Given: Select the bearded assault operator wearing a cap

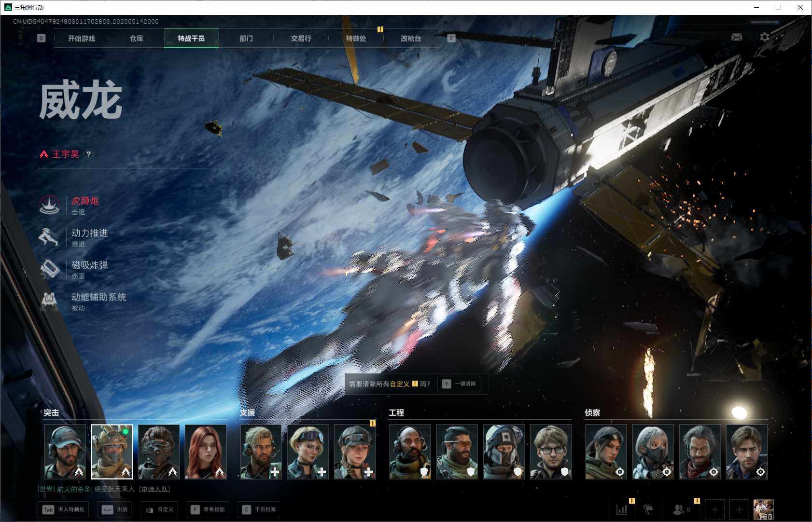Looking at the screenshot, I should 65,452.
